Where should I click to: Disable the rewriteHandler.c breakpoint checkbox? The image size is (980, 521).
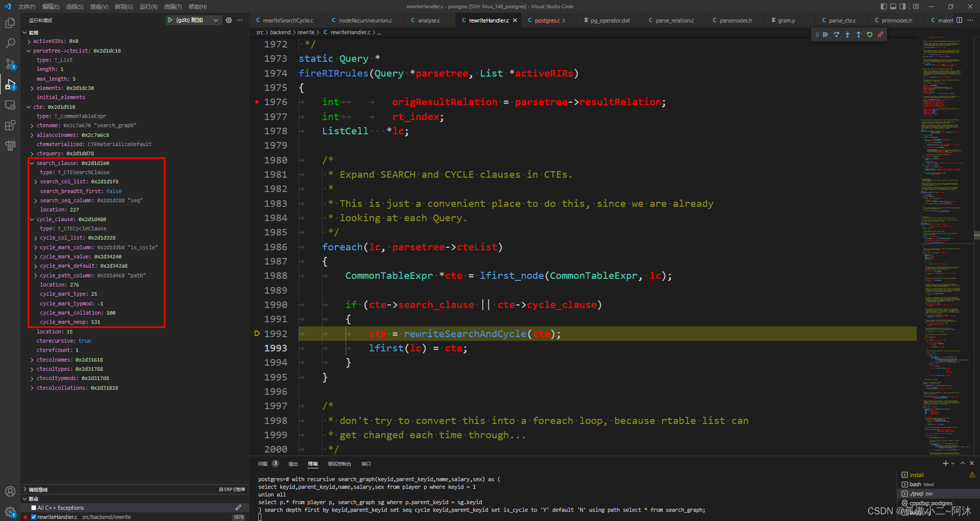click(34, 517)
